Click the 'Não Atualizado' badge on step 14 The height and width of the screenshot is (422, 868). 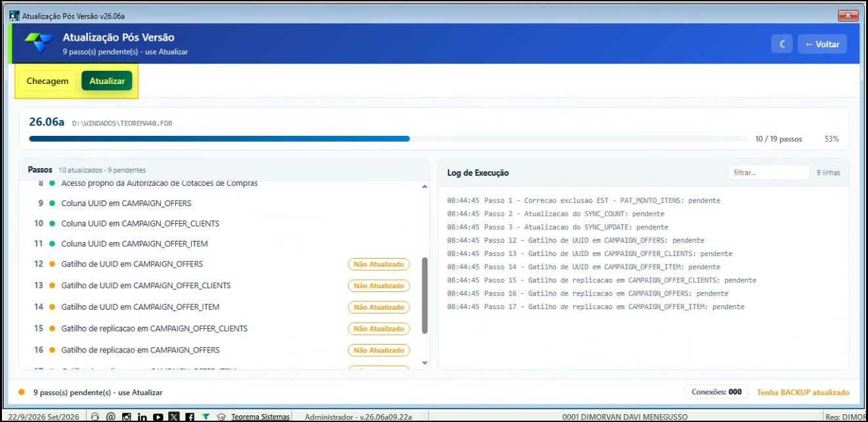(x=379, y=307)
